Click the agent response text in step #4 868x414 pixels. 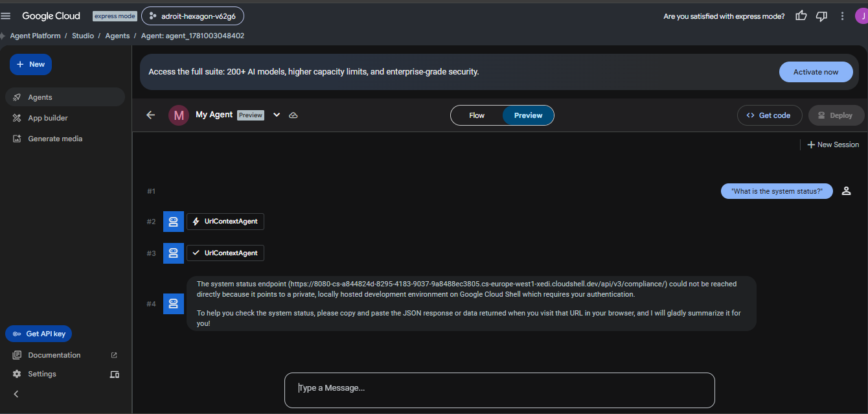471,303
